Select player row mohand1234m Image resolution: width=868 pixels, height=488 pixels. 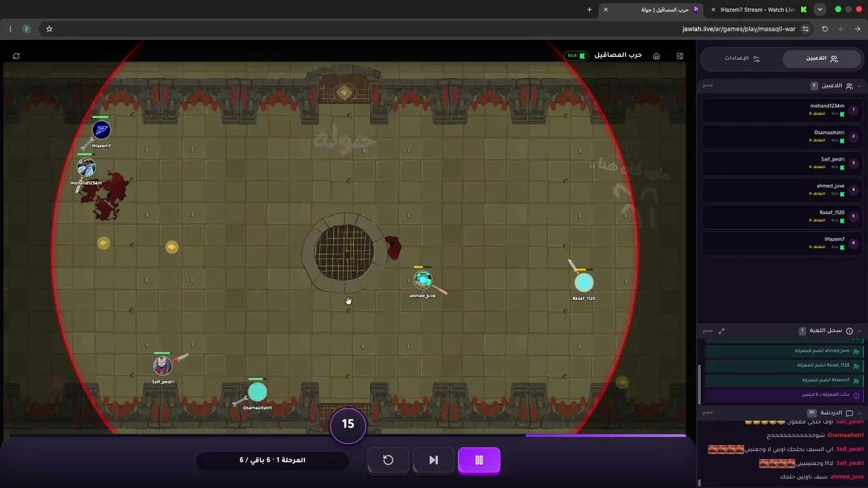click(x=782, y=110)
